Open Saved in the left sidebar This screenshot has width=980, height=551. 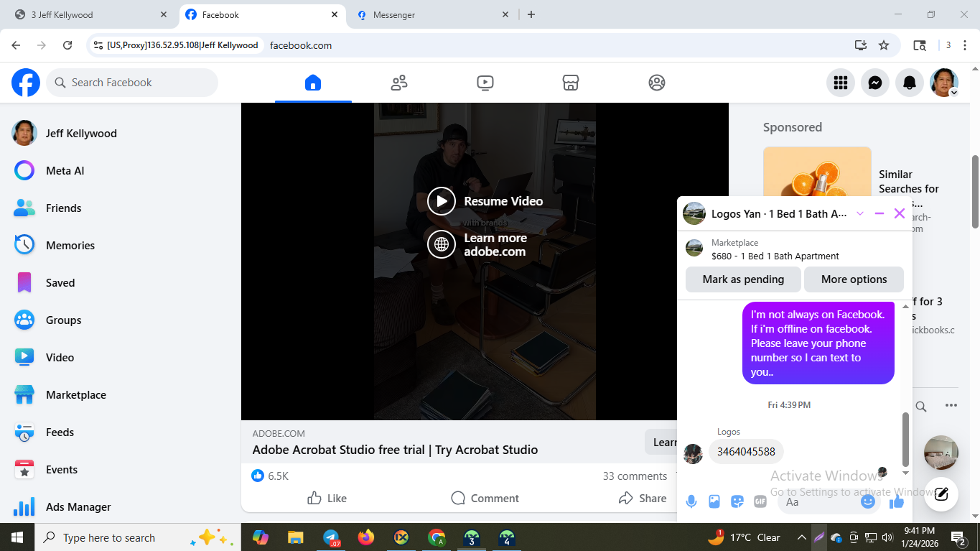[120, 282]
